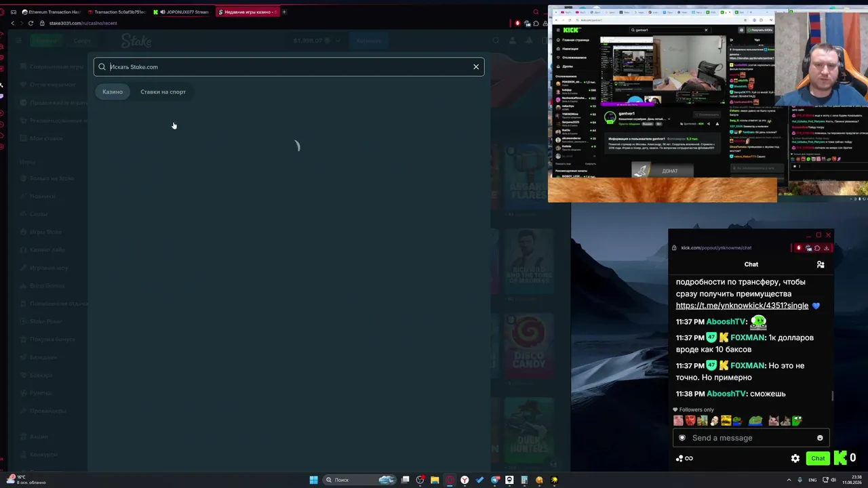Open the link in the kick chat message
The image size is (868, 488).
click(742, 306)
